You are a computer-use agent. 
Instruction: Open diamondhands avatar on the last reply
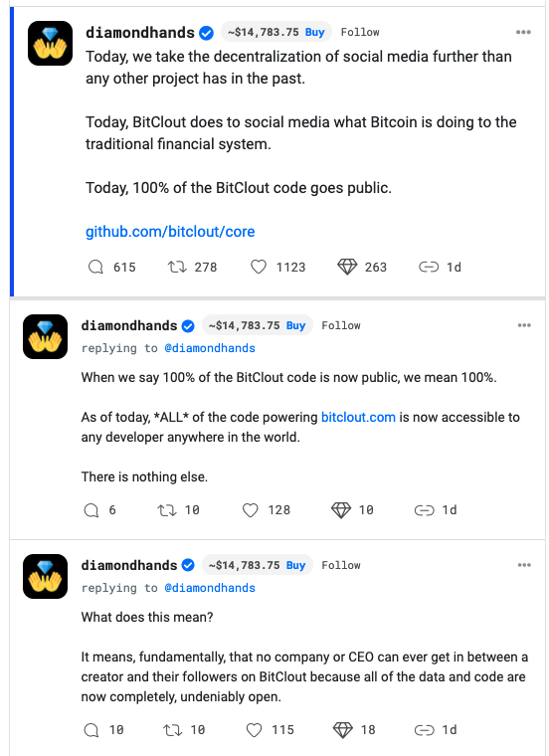click(46, 576)
